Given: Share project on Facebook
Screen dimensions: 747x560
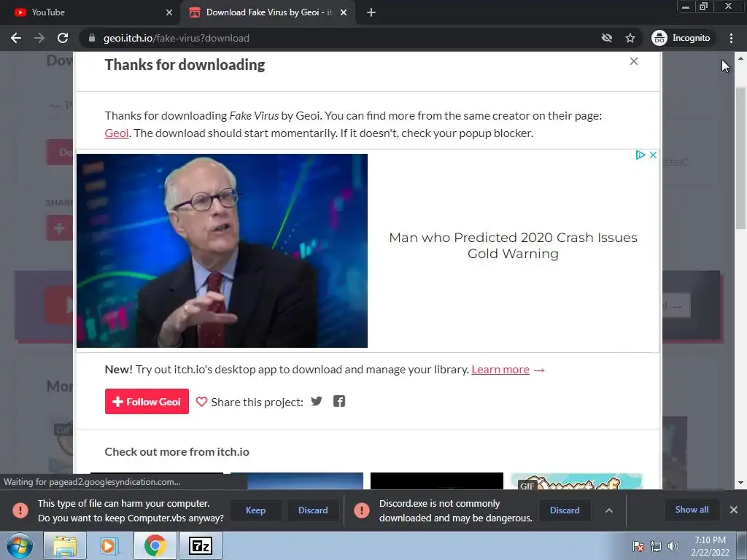Looking at the screenshot, I should point(338,401).
